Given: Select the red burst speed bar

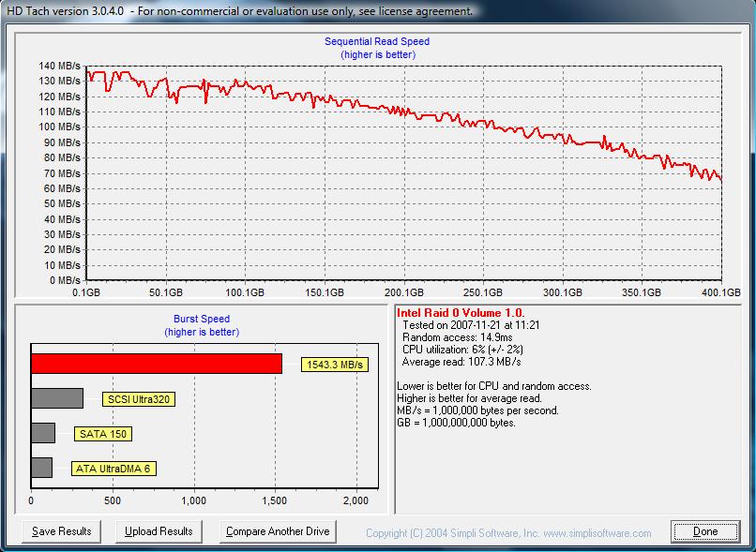Looking at the screenshot, I should pyautogui.click(x=156, y=363).
